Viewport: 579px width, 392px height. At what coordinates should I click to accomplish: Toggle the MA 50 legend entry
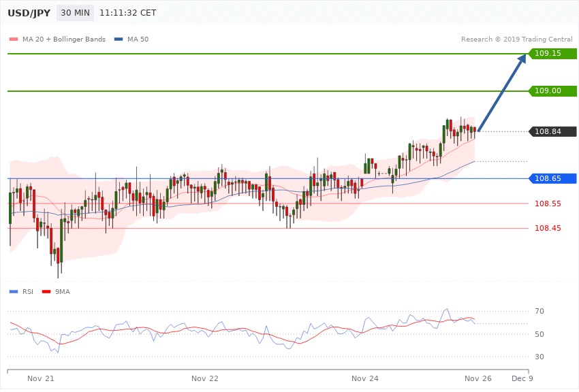click(134, 39)
